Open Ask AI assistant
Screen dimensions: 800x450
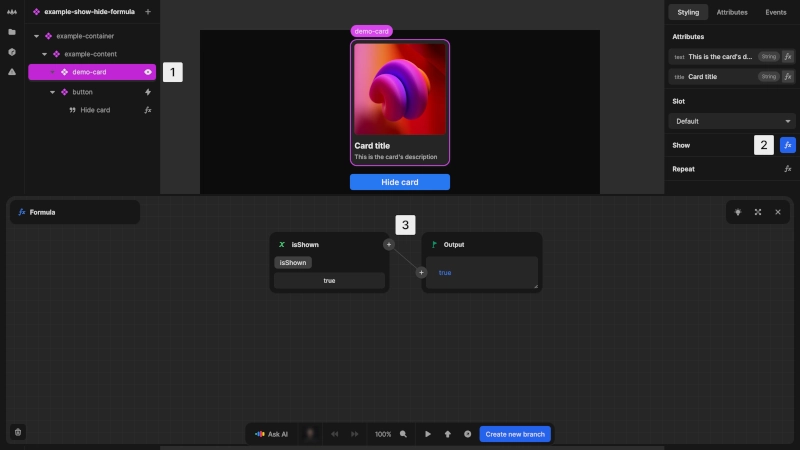coord(271,434)
